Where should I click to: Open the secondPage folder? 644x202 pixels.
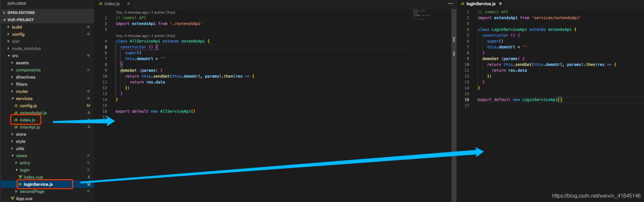(32, 192)
